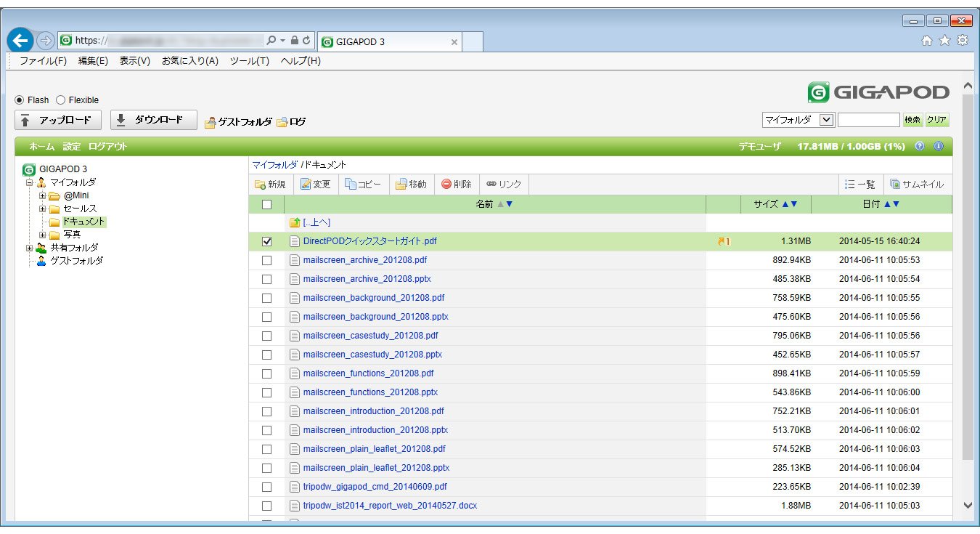980x534 pixels.
Task: Open browser favorites star icon
Action: [944, 41]
